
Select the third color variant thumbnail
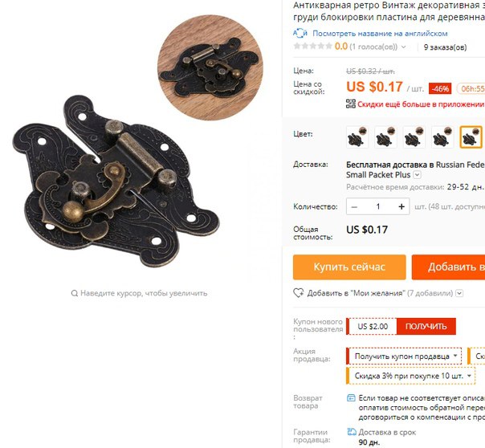click(x=414, y=137)
